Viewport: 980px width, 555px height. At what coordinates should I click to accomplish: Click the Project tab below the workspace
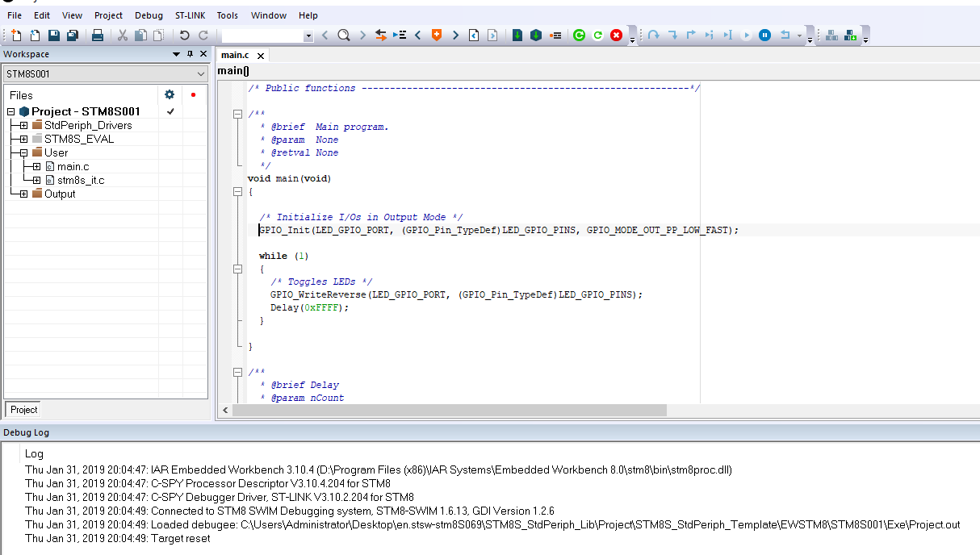click(23, 409)
